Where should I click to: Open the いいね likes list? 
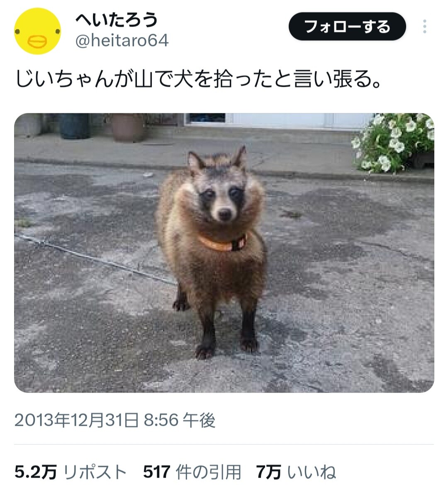[x=312, y=472]
